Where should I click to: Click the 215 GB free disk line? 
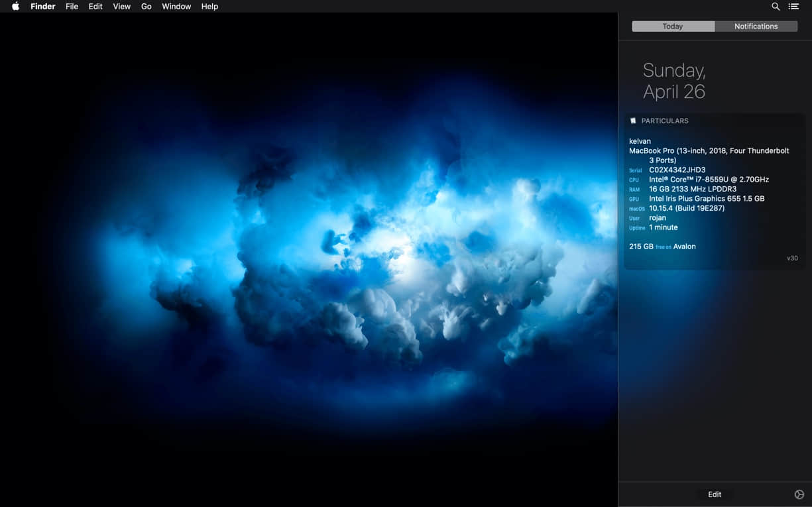coord(662,247)
